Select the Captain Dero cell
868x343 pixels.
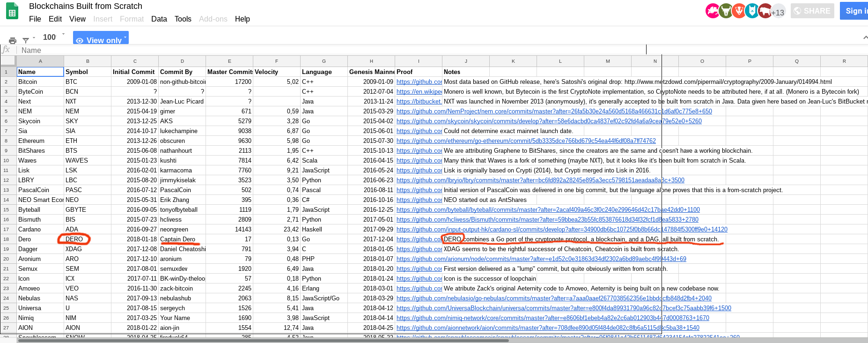pyautogui.click(x=182, y=239)
